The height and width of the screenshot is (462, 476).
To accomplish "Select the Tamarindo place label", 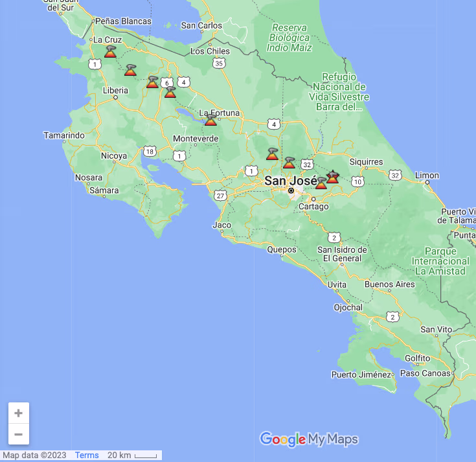I will tap(64, 135).
